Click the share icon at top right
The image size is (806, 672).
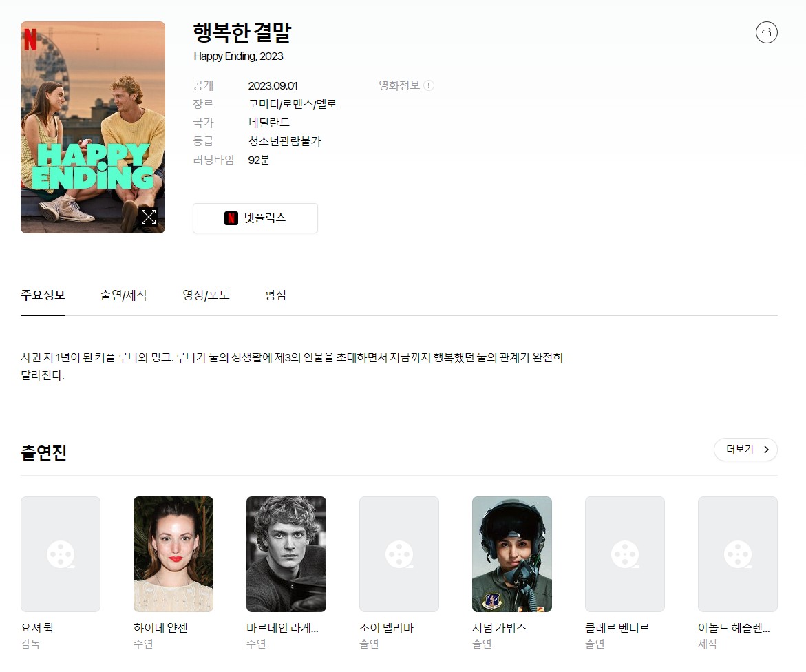coord(766,32)
